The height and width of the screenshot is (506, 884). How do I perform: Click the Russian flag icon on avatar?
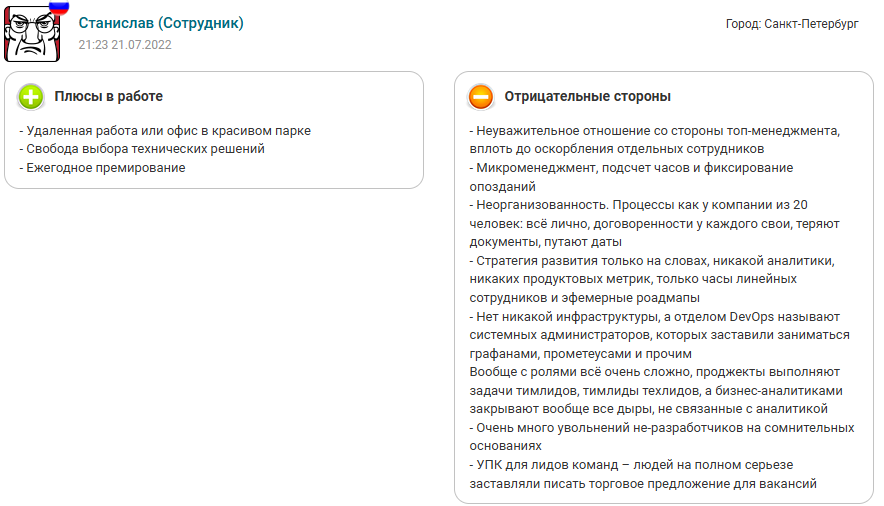(x=59, y=7)
